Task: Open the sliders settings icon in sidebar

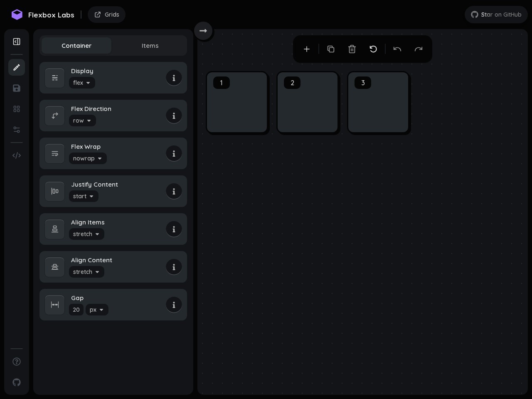Action: (x=17, y=130)
